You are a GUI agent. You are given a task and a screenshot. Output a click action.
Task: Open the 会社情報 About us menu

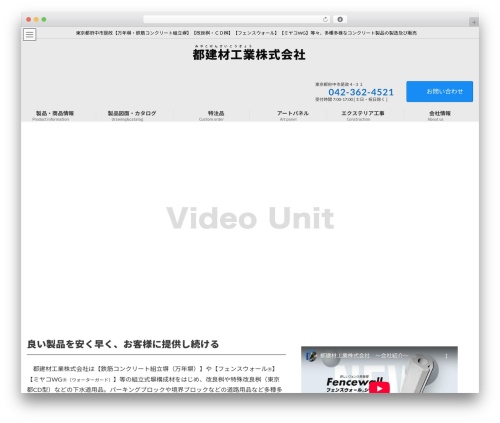(440, 115)
